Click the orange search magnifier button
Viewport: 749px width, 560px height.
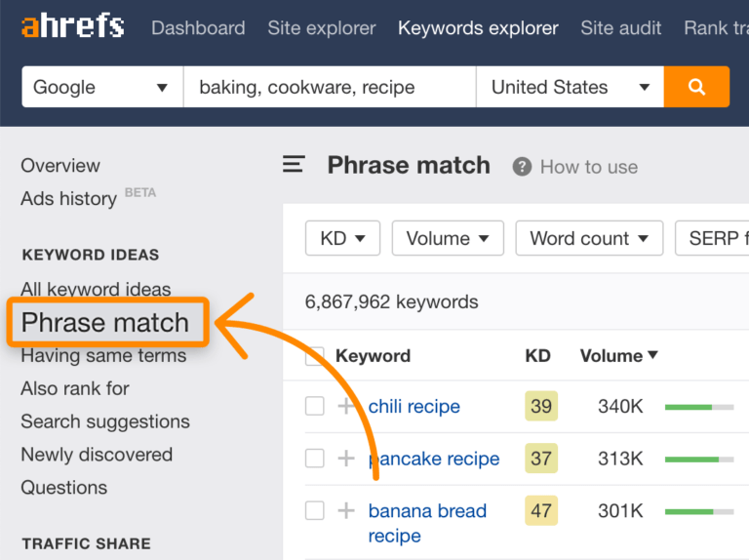696,87
